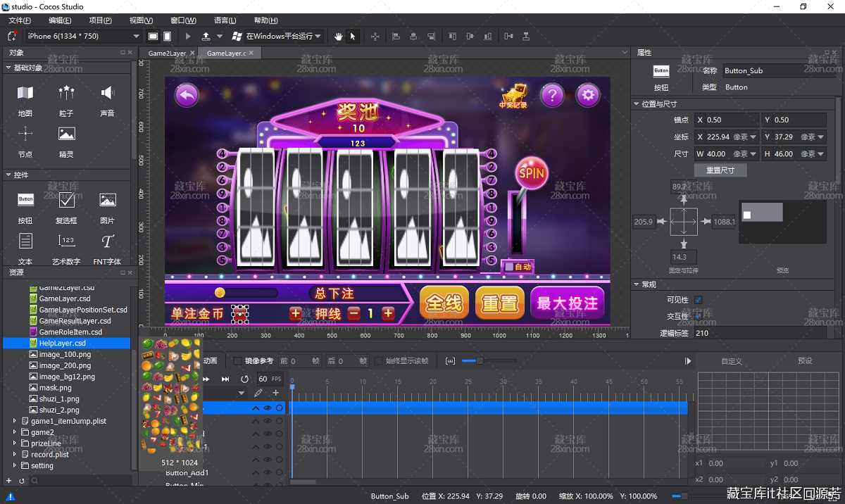Toggle always show this frame (始终显示该帧) checkbox

click(x=379, y=361)
